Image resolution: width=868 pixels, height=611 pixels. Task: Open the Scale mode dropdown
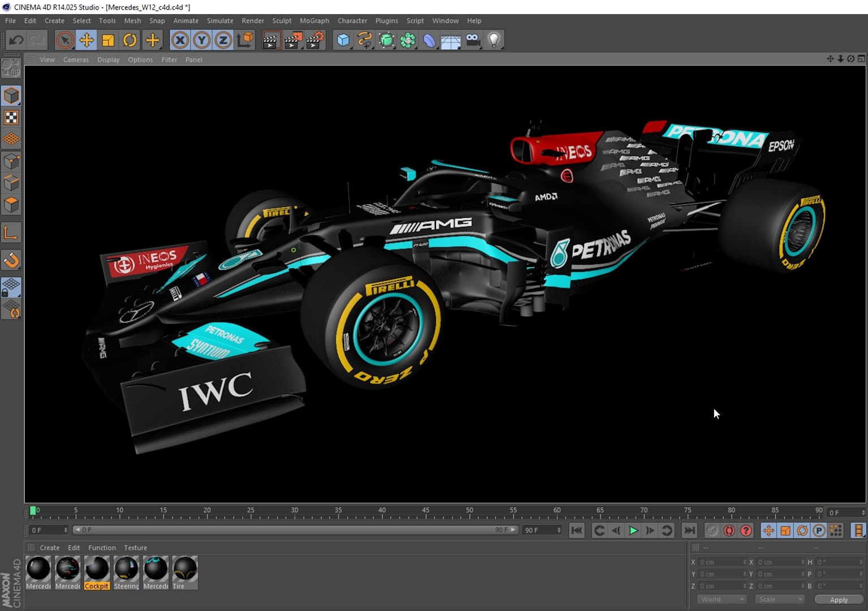pyautogui.click(x=780, y=599)
